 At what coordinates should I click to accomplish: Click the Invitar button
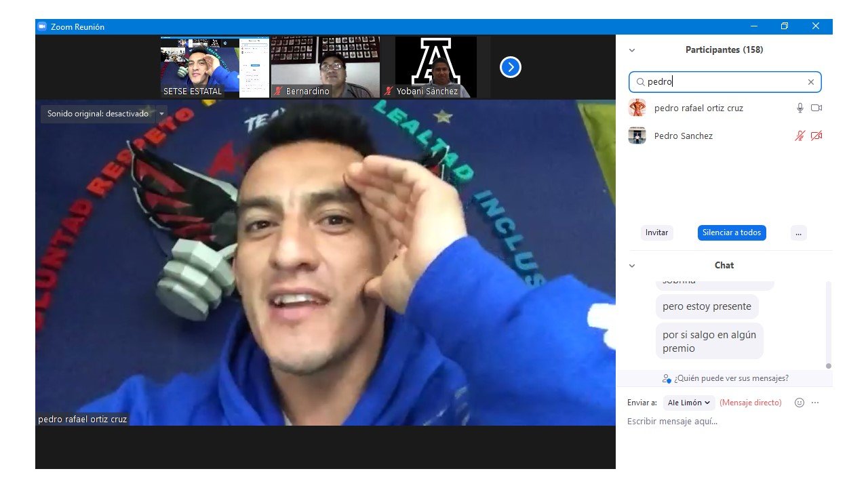tap(657, 232)
